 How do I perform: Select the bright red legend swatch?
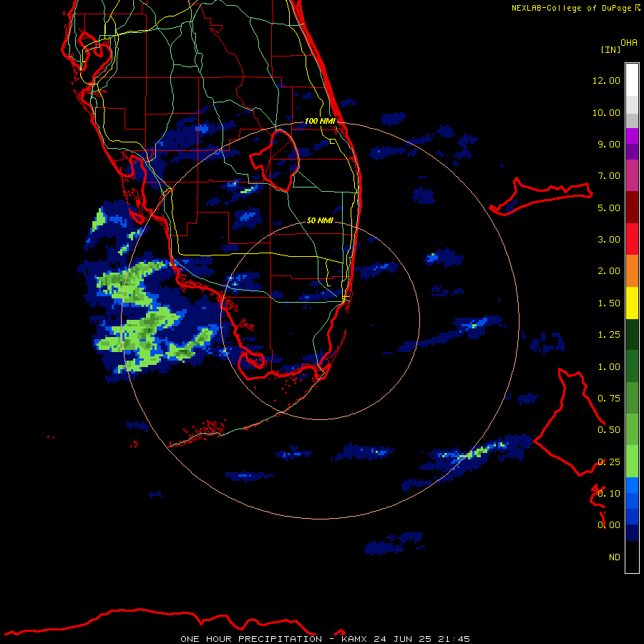(x=632, y=239)
